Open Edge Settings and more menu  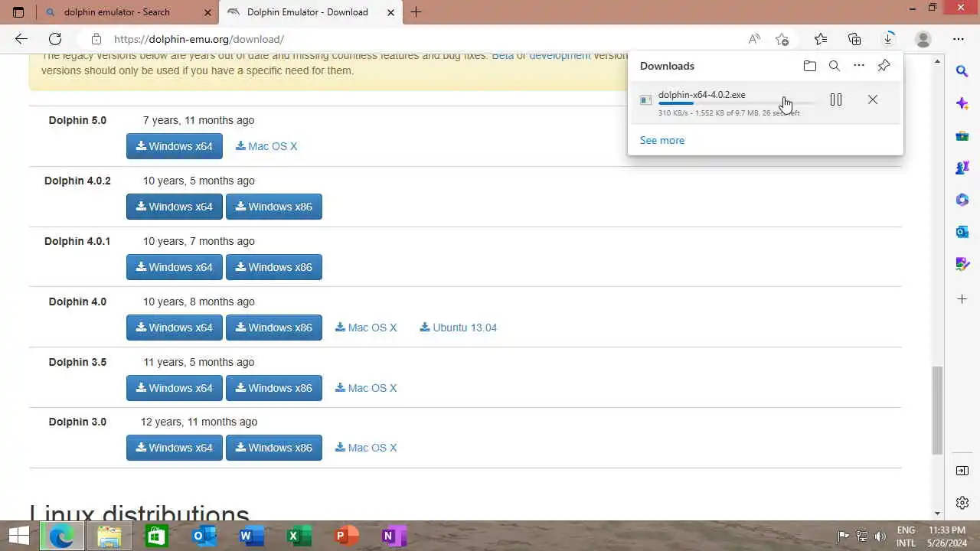(959, 39)
